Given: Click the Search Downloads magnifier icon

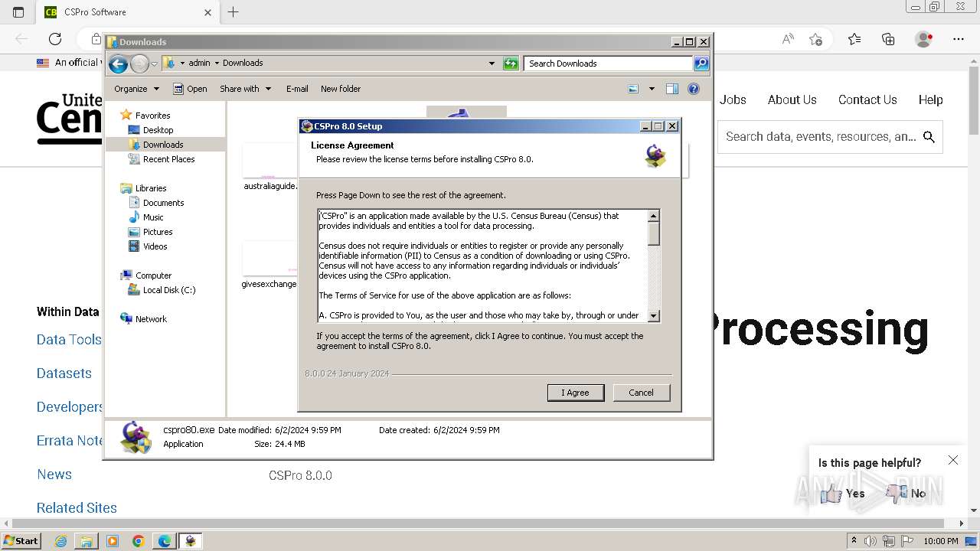Looking at the screenshot, I should click(x=701, y=64).
